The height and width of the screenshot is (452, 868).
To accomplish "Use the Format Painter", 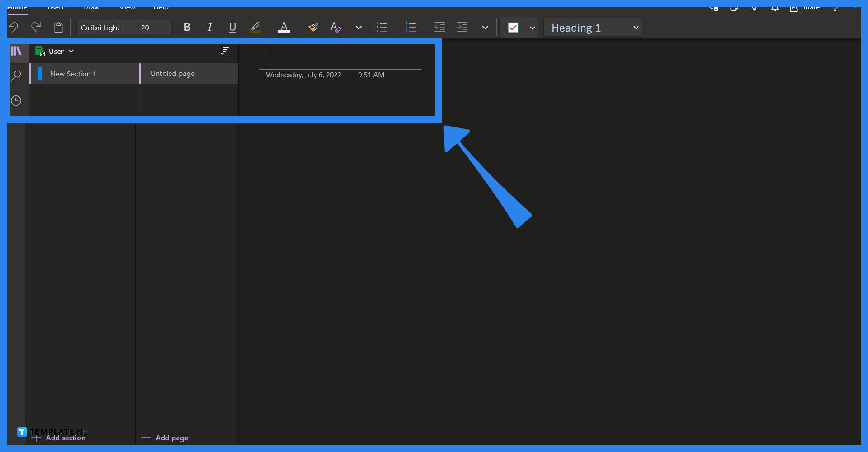I will pos(313,27).
